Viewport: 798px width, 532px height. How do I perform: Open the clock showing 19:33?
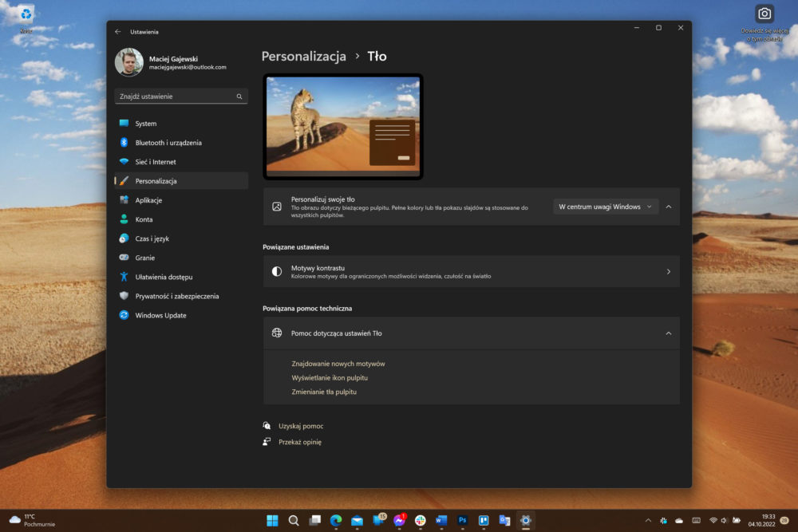761,520
